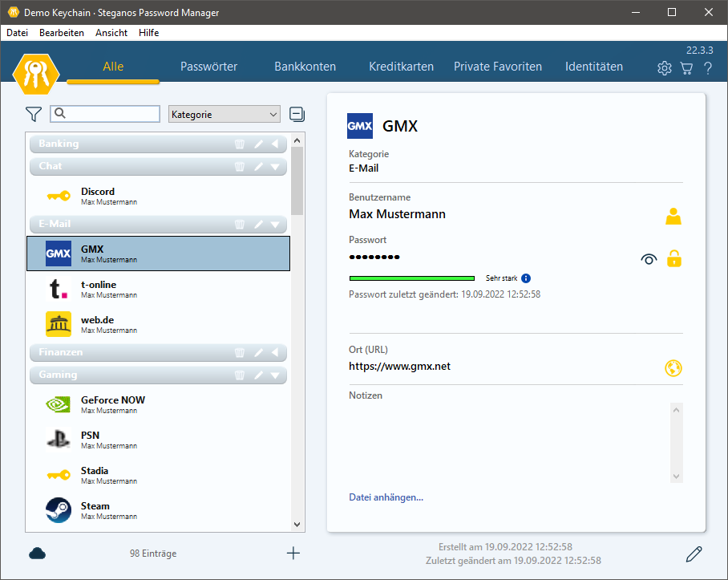Viewport: 728px width, 580px height.
Task: Open cloud sync status icon
Action: click(x=37, y=553)
